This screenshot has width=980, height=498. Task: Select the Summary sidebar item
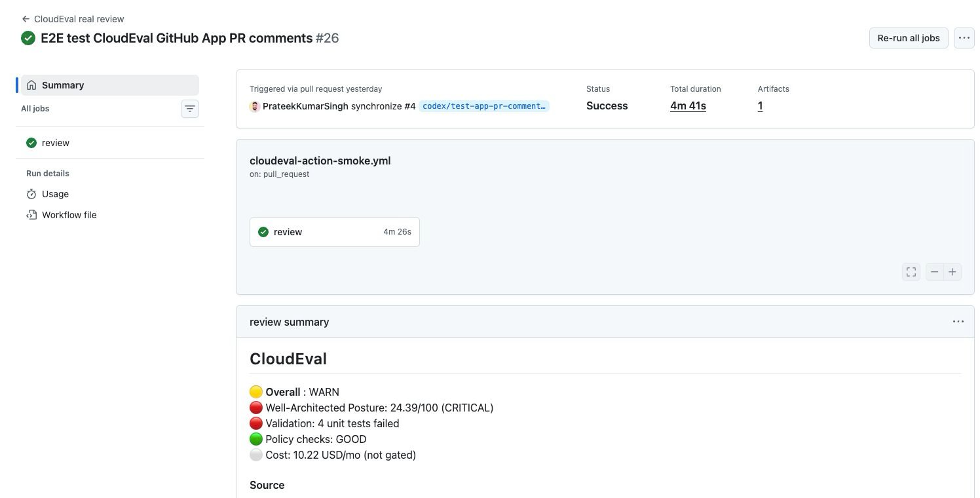pyautogui.click(x=110, y=85)
